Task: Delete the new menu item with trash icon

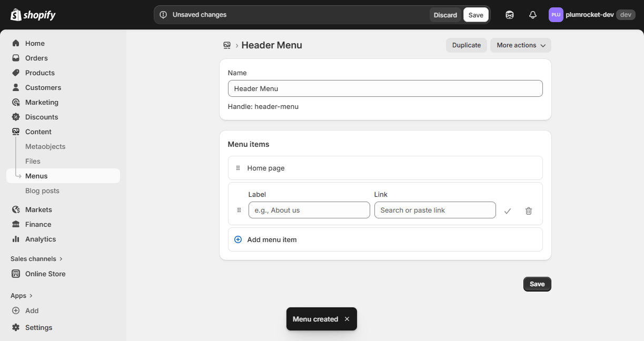Action: coord(528,210)
